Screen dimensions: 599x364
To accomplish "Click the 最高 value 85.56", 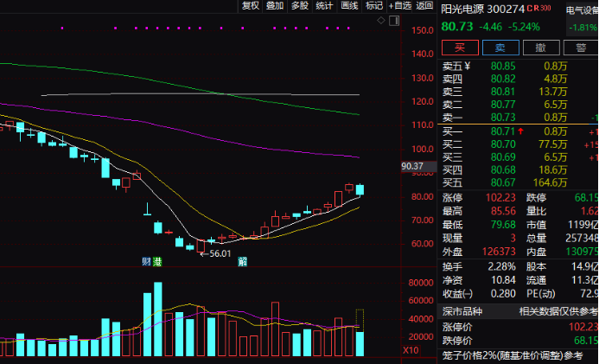I will pos(503,211).
